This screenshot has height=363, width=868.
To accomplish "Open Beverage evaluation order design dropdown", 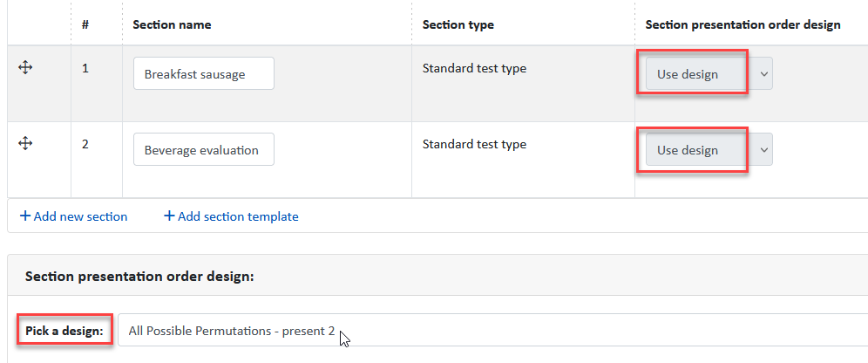I will [709, 149].
